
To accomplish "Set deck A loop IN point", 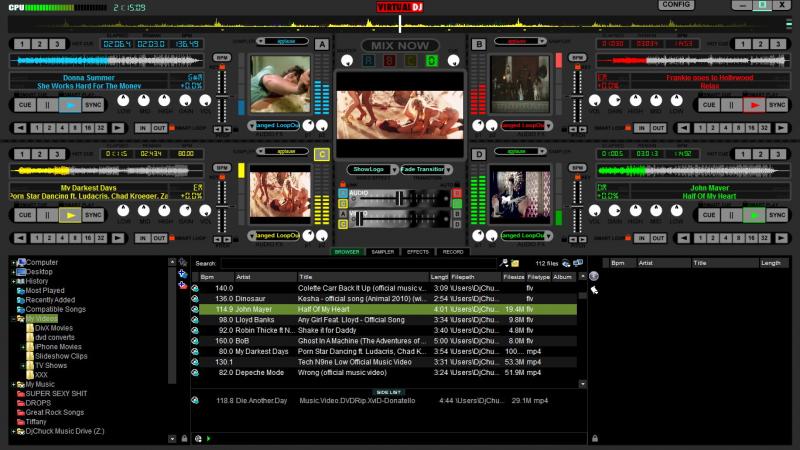I will point(142,128).
